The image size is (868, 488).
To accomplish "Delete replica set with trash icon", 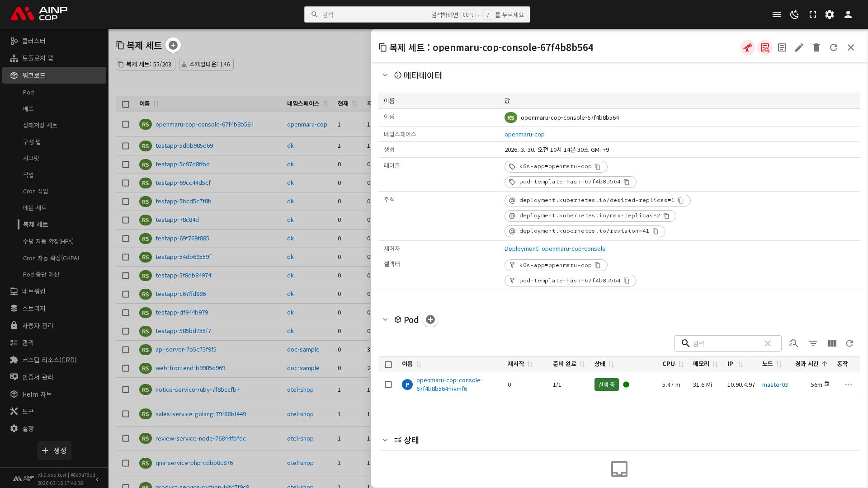I will (x=816, y=47).
